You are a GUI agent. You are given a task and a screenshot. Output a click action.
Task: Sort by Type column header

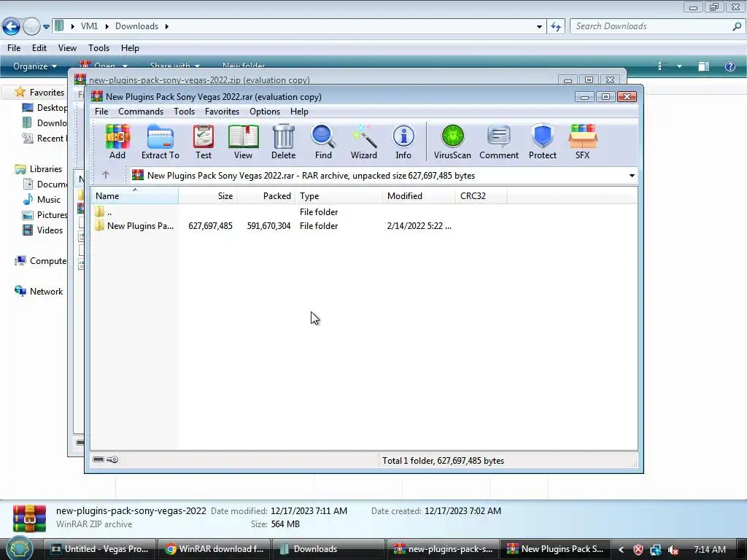click(338, 195)
